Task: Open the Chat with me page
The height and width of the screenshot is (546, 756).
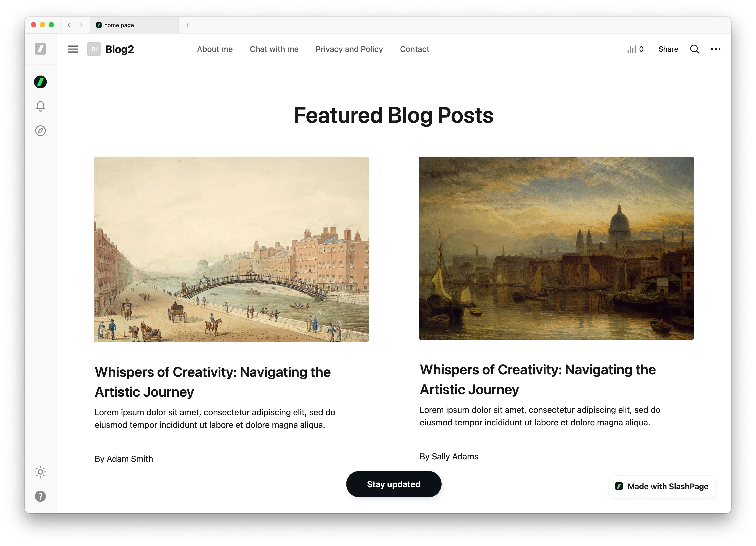Action: click(x=274, y=49)
